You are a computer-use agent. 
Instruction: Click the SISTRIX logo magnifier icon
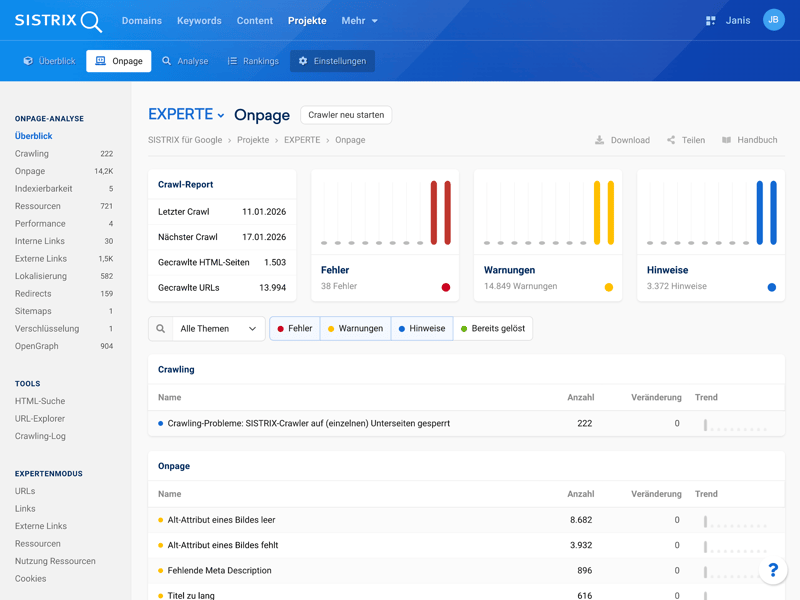click(x=91, y=21)
